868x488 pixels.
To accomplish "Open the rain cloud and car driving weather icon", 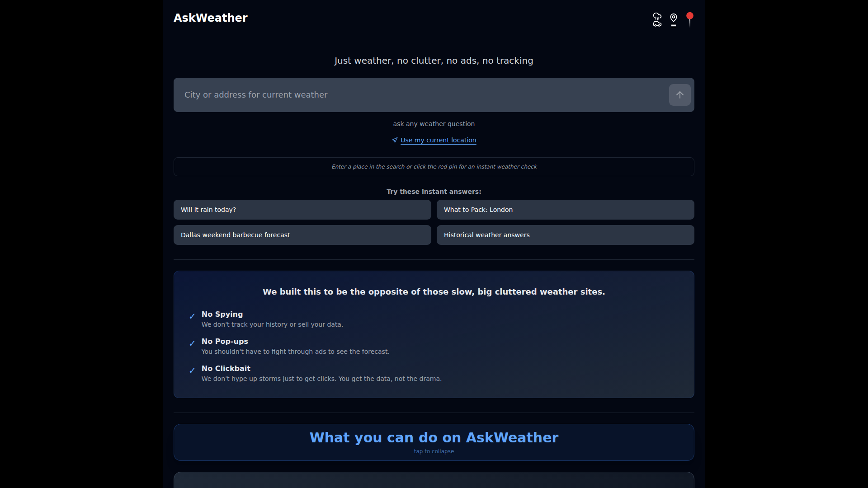I will 657,19.
